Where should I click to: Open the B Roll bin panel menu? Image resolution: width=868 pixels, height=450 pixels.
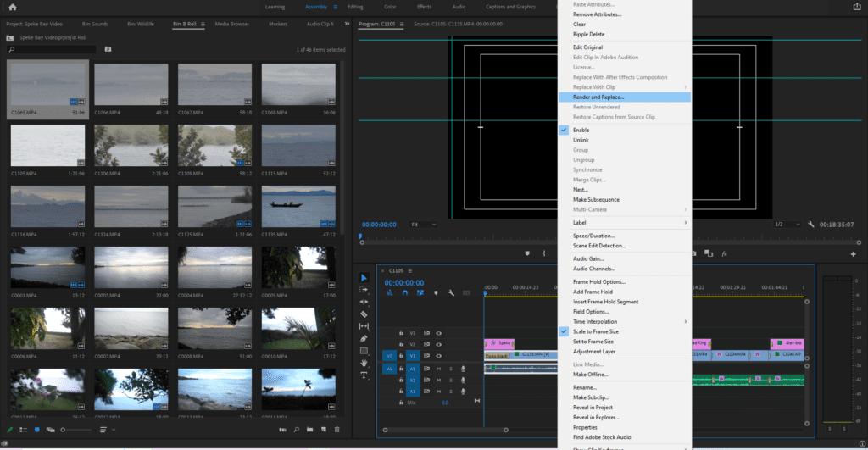point(203,24)
